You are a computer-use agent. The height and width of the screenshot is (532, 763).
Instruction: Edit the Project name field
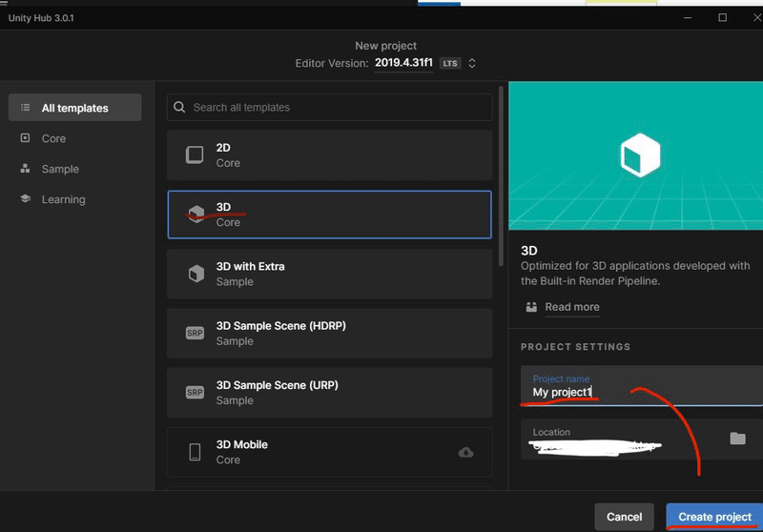pos(642,385)
